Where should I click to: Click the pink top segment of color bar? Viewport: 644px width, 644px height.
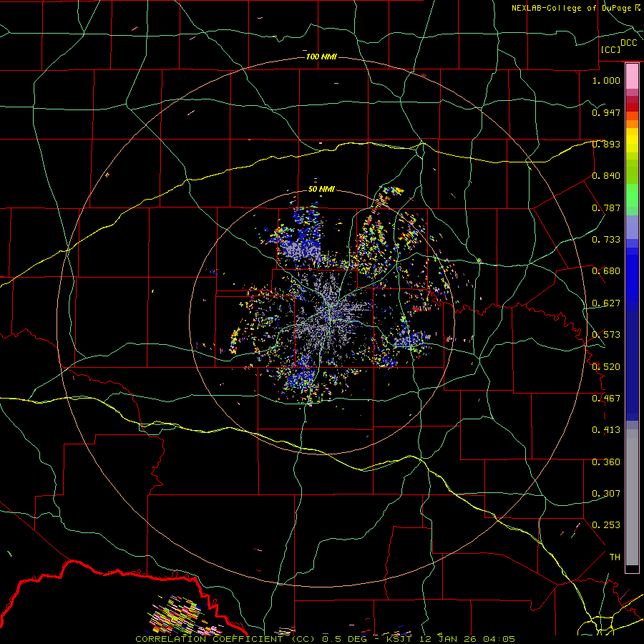[x=632, y=77]
